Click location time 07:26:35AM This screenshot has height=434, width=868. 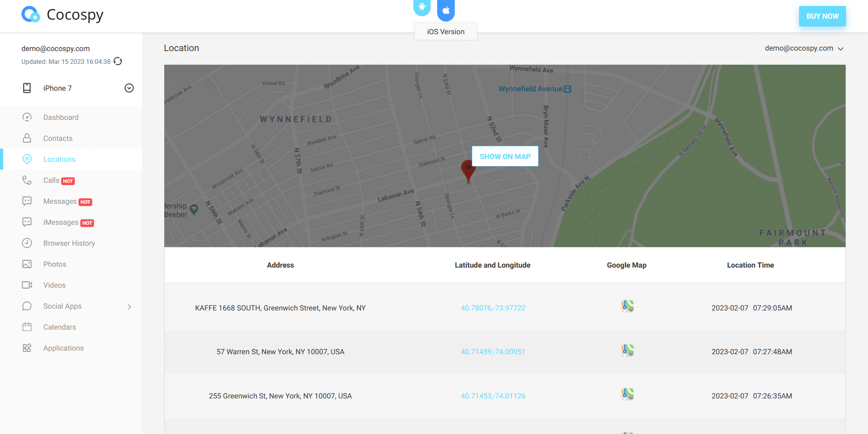coord(773,396)
